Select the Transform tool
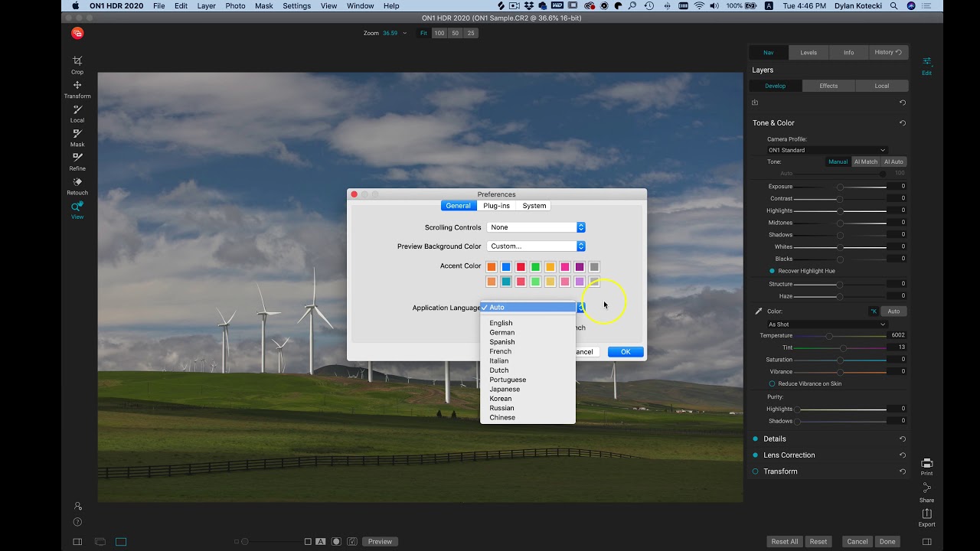Image resolution: width=980 pixels, height=551 pixels. click(x=77, y=89)
